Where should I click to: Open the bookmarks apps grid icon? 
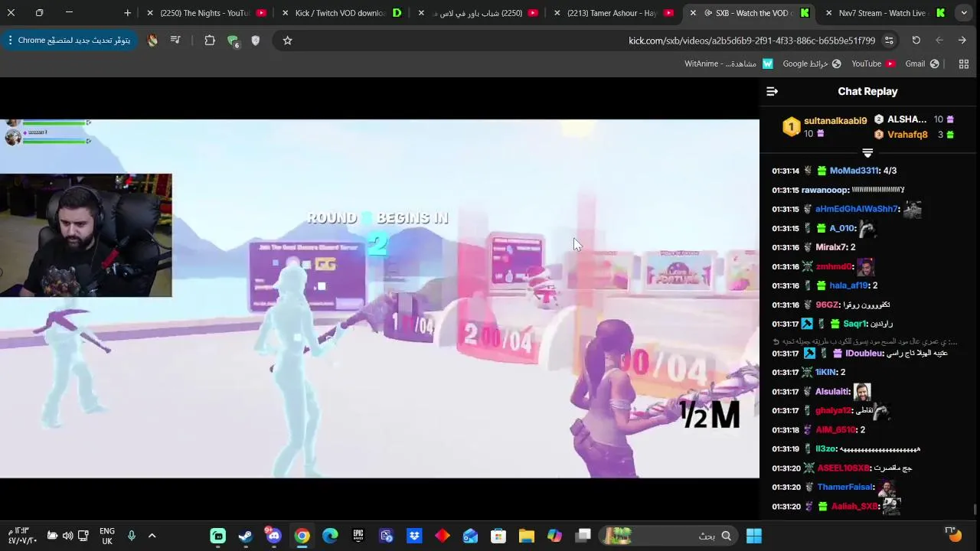point(964,64)
